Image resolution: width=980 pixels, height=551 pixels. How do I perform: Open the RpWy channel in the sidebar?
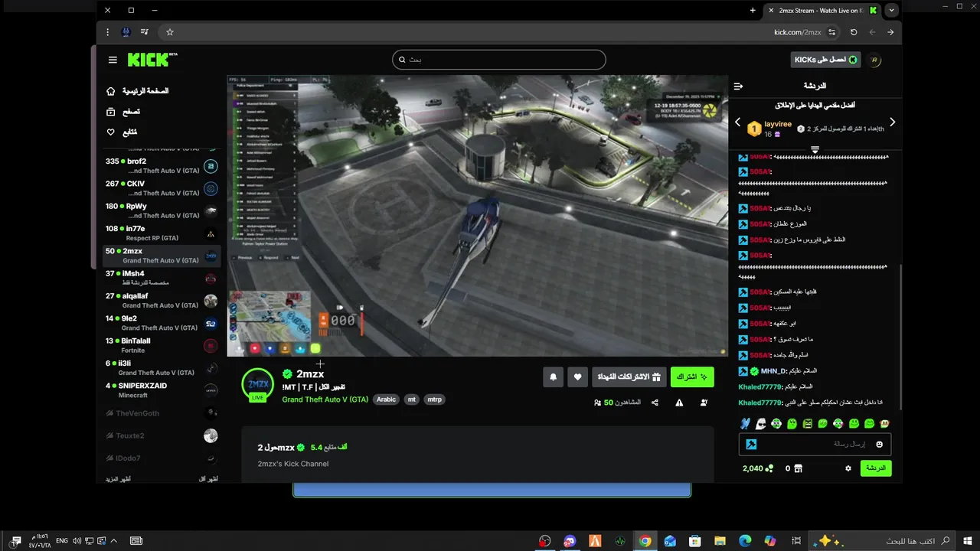[x=162, y=210]
